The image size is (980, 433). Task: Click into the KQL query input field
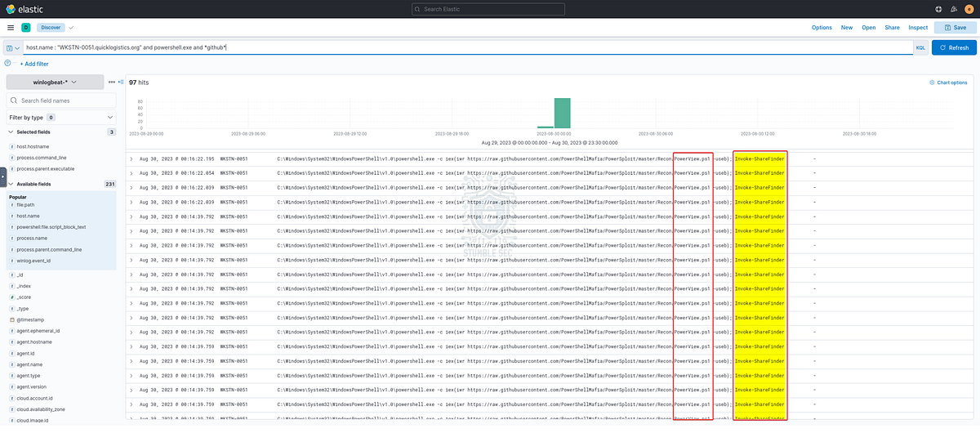point(467,48)
